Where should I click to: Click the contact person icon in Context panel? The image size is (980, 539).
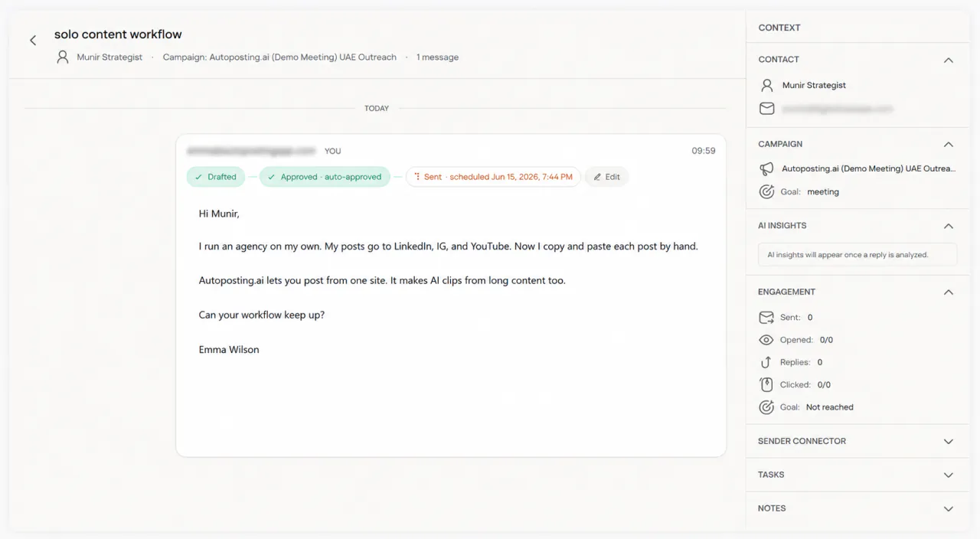(x=766, y=85)
